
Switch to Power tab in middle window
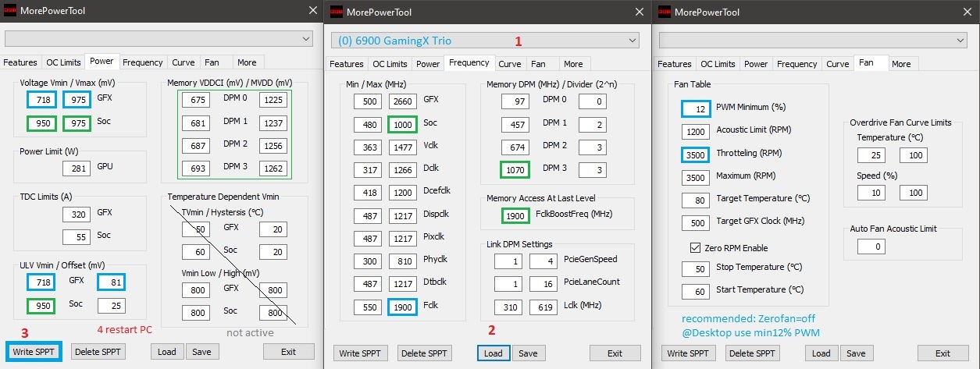pyautogui.click(x=427, y=64)
